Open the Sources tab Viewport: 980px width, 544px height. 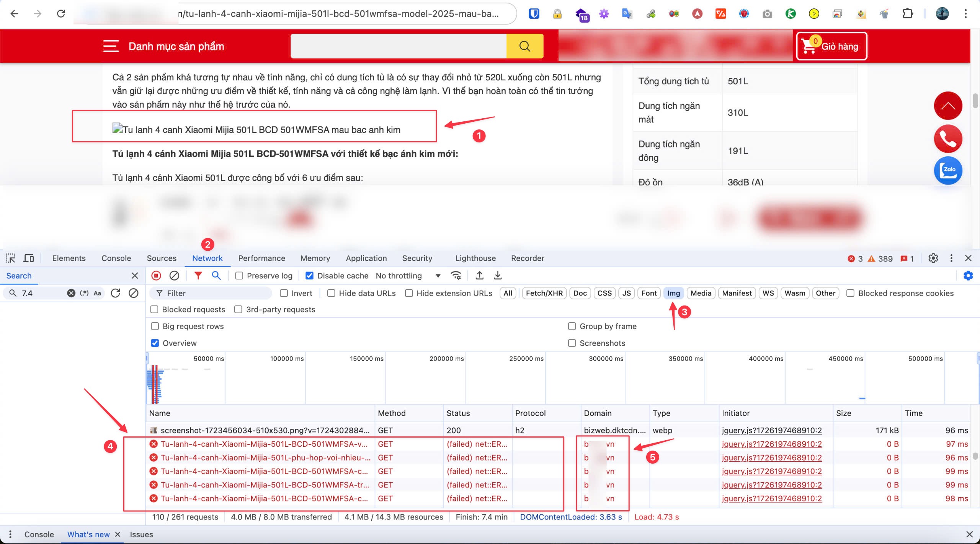[162, 258]
